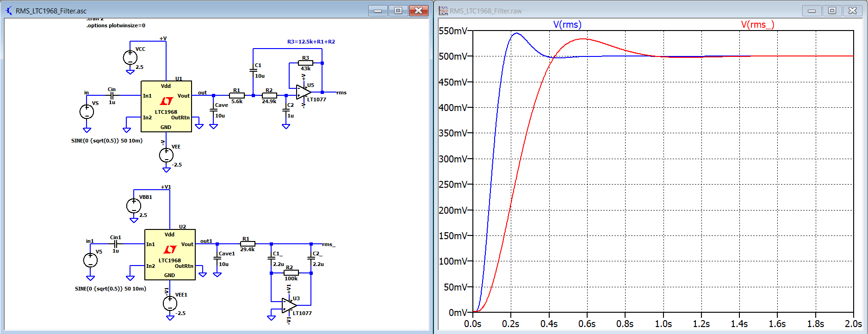This screenshot has width=868, height=334.
Task: Click the 500mV vertical axis label
Action: 453,56
